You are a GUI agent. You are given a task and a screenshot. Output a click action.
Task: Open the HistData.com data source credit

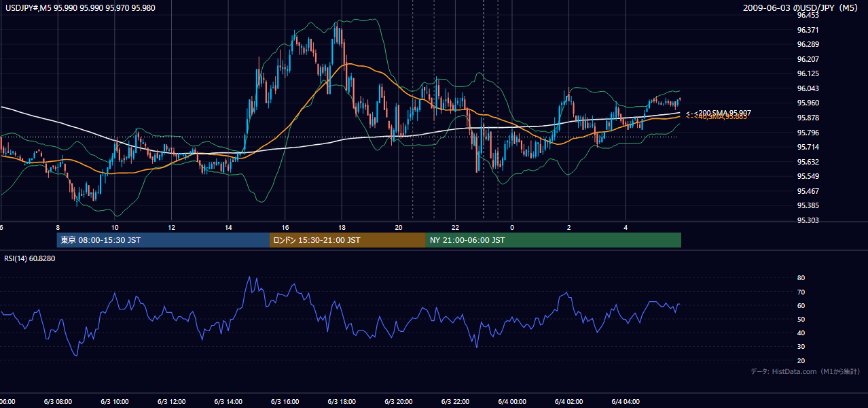806,371
